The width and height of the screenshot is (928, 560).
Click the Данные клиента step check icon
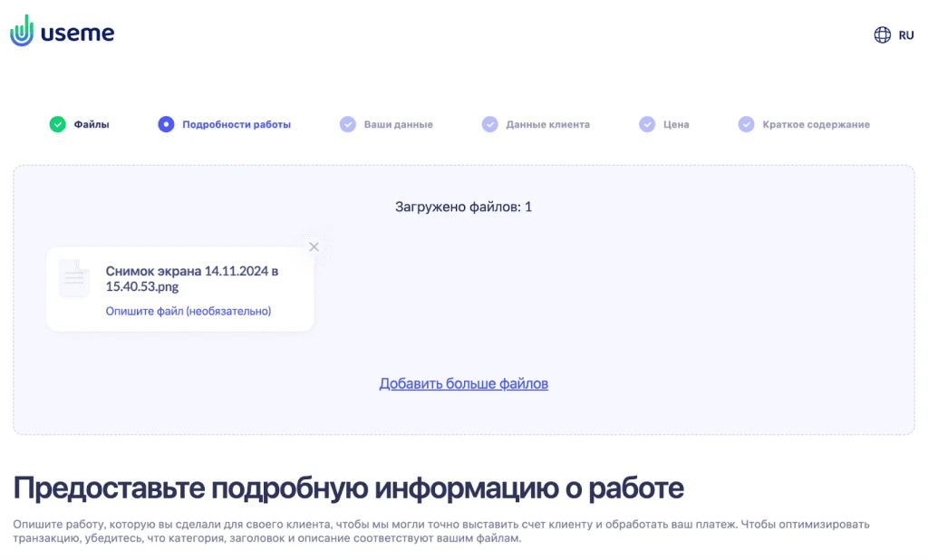(490, 124)
